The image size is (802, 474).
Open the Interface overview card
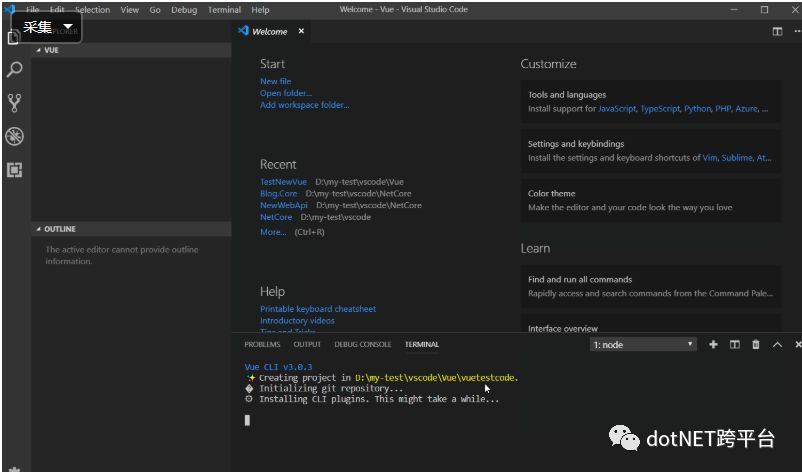tap(651, 324)
